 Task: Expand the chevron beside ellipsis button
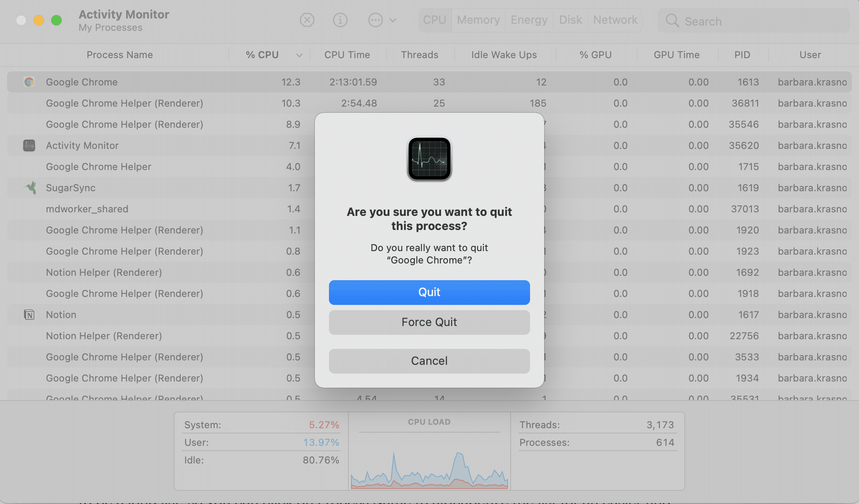(393, 20)
